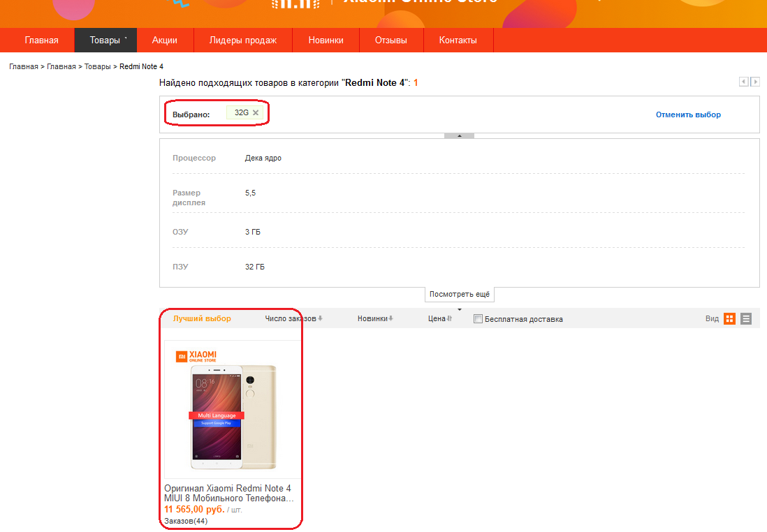Click Отменить выбор link

click(688, 114)
